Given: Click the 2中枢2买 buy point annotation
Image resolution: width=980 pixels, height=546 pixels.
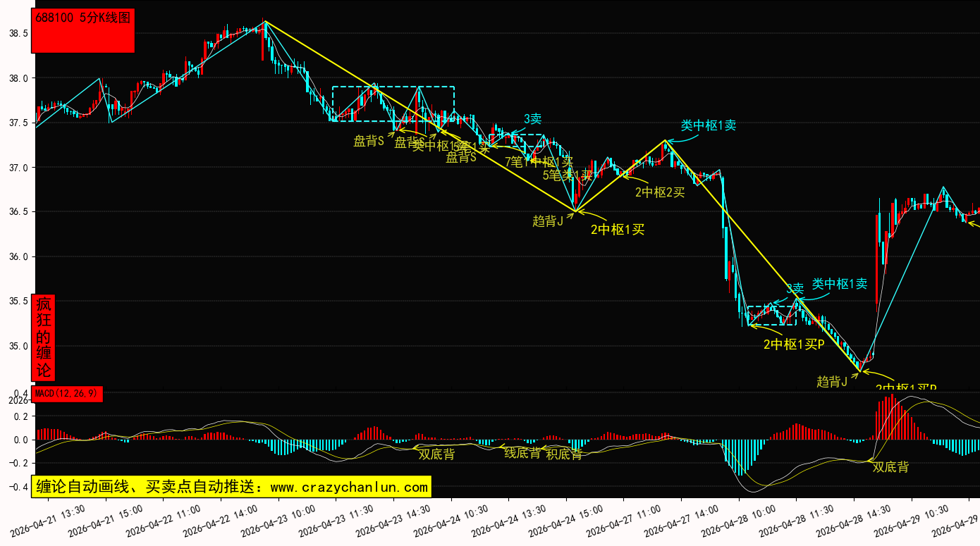Looking at the screenshot, I should click(x=659, y=192).
